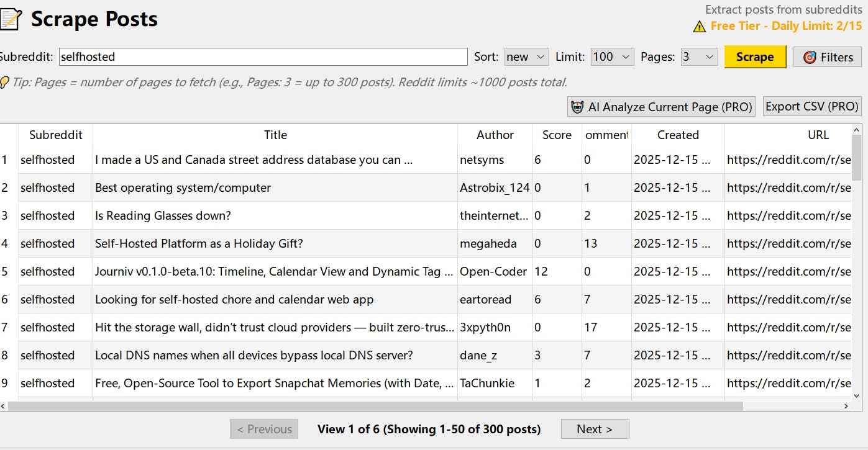This screenshot has height=450, width=868.
Task: Sort table by Score column header
Action: [x=557, y=135]
